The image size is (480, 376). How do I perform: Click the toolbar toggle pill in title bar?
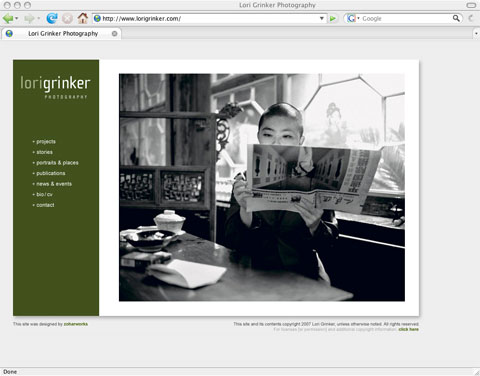pos(471,5)
